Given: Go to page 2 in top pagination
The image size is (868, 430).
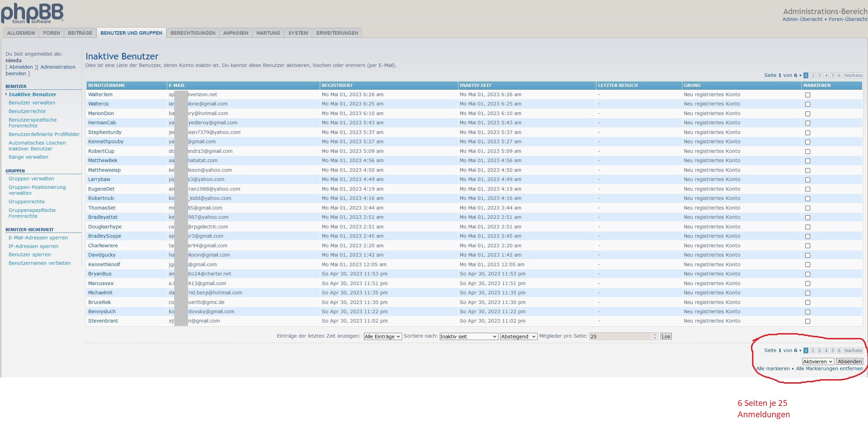Looking at the screenshot, I should point(812,76).
